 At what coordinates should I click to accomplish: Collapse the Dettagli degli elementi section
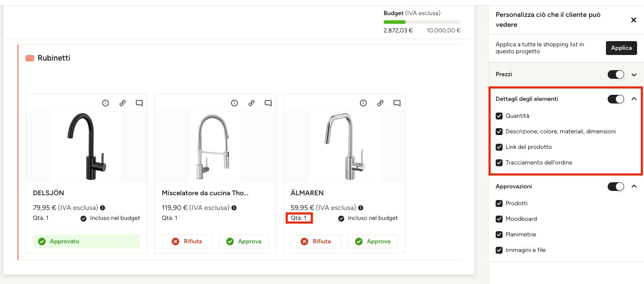coord(634,99)
